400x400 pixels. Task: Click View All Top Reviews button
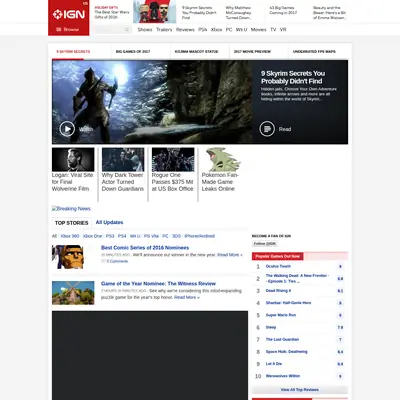pyautogui.click(x=300, y=390)
